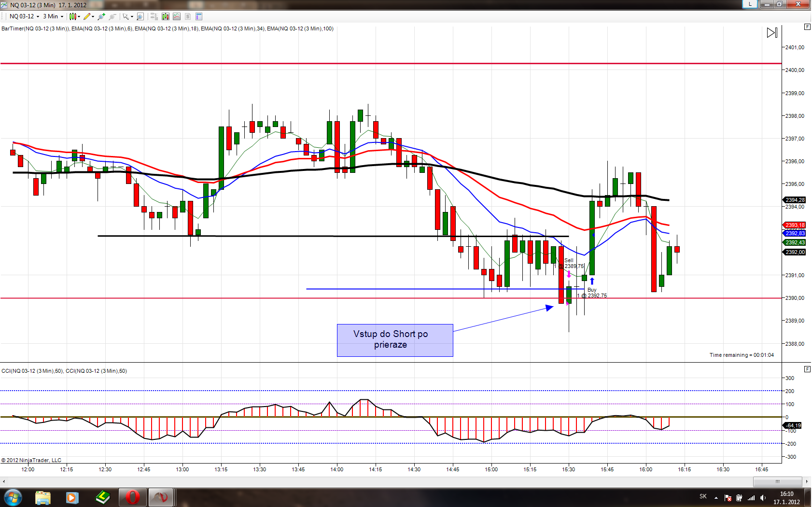Open the green book taskbar application
812x507 pixels.
(102, 497)
